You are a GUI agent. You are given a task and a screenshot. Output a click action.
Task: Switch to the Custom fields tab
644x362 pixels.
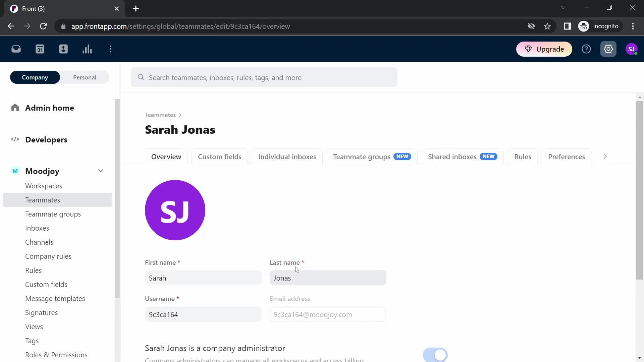pos(219,157)
